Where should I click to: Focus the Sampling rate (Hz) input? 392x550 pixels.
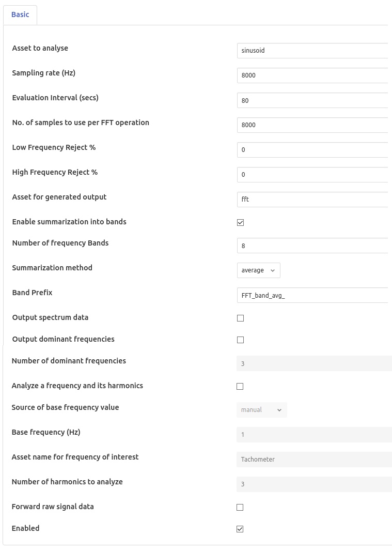[x=312, y=75]
